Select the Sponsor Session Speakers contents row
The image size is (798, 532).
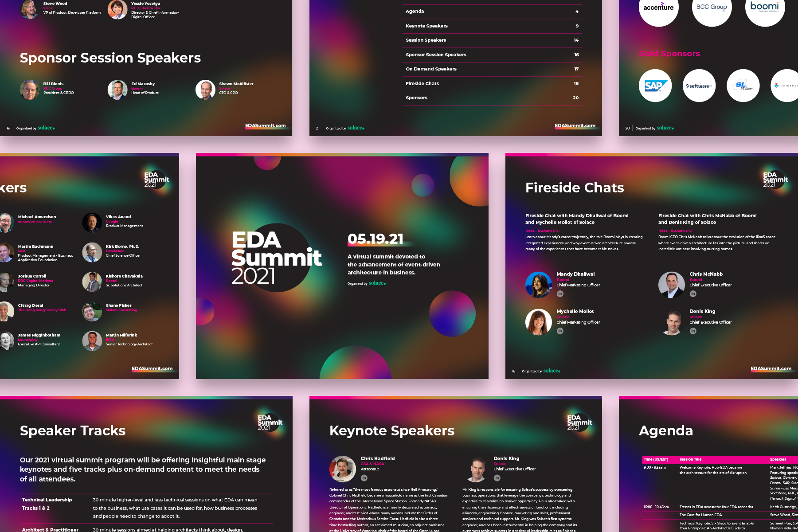(x=492, y=55)
